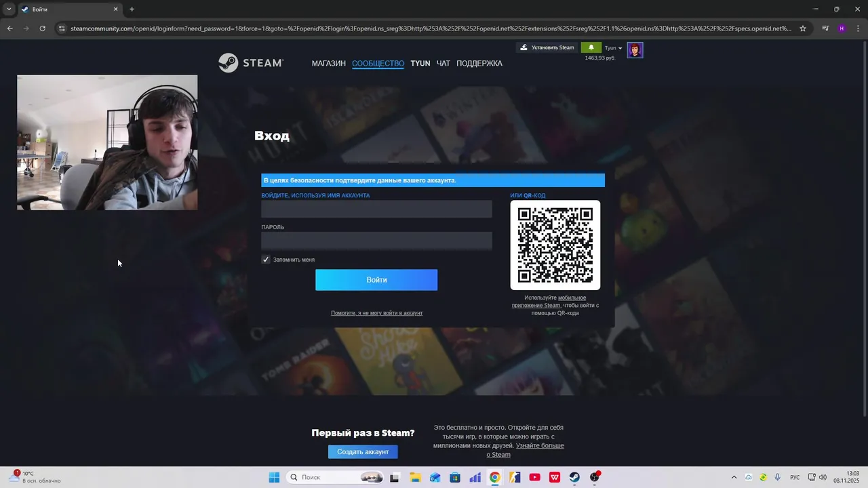Open Task View on the taskbar
The height and width of the screenshot is (488, 868).
click(x=395, y=477)
